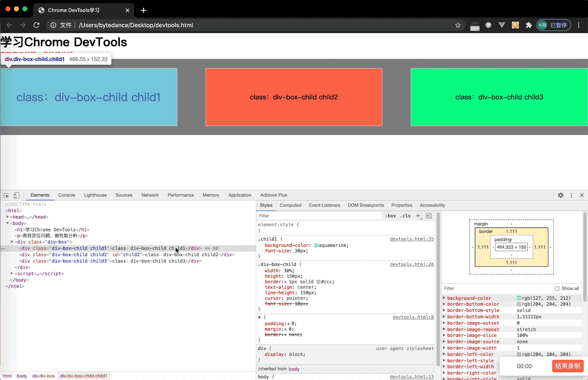Viewport: 588px width, 380px height.
Task: Expand computed border-image-source property
Action: [x=444, y=342]
